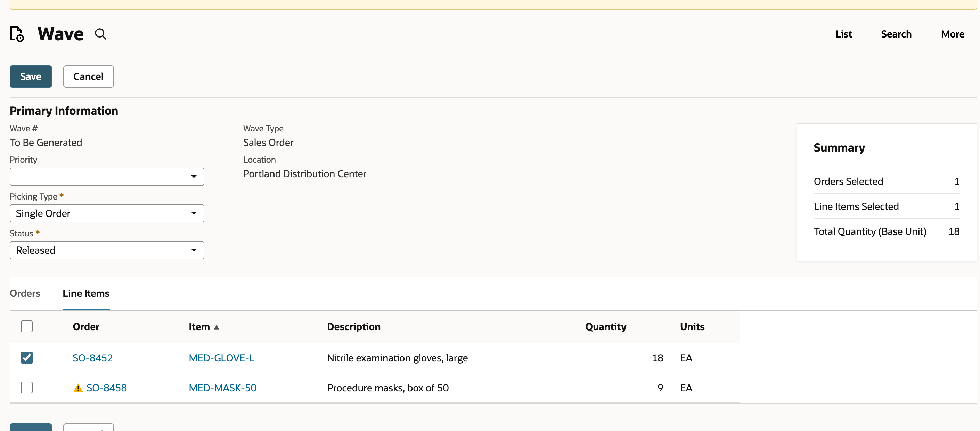Click 'Procedure masks, box of 50' description
980x431 pixels.
[x=388, y=388]
